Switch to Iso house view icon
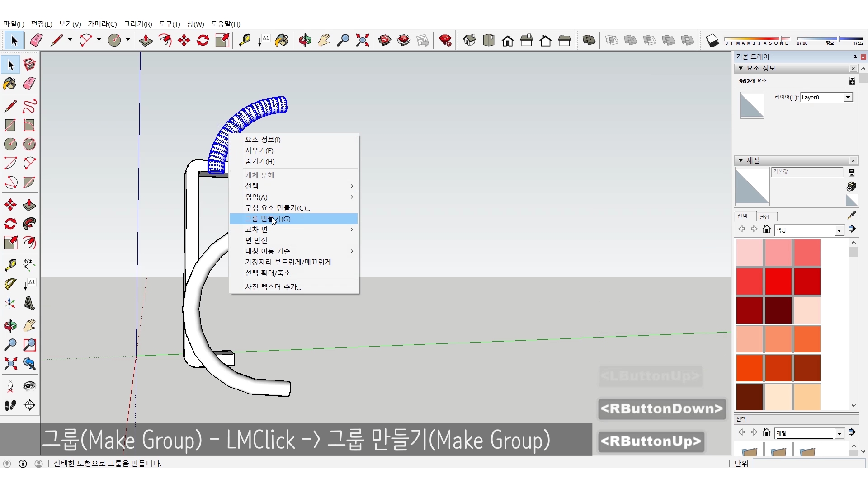This screenshot has width=868, height=488. [x=470, y=41]
